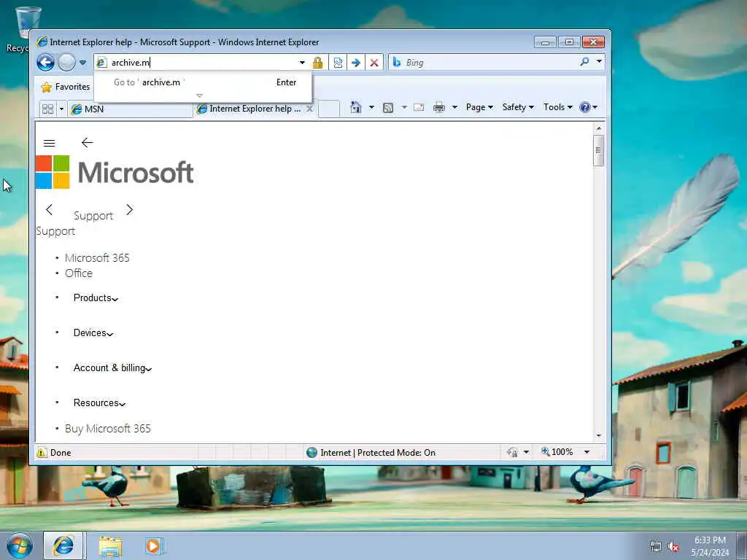747x560 pixels.
Task: Open the Page menu
Action: [479, 107]
